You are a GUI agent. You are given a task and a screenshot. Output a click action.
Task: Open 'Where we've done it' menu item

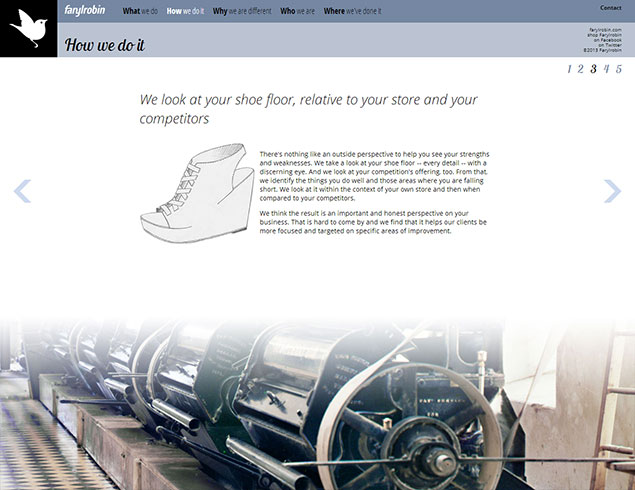tap(352, 11)
